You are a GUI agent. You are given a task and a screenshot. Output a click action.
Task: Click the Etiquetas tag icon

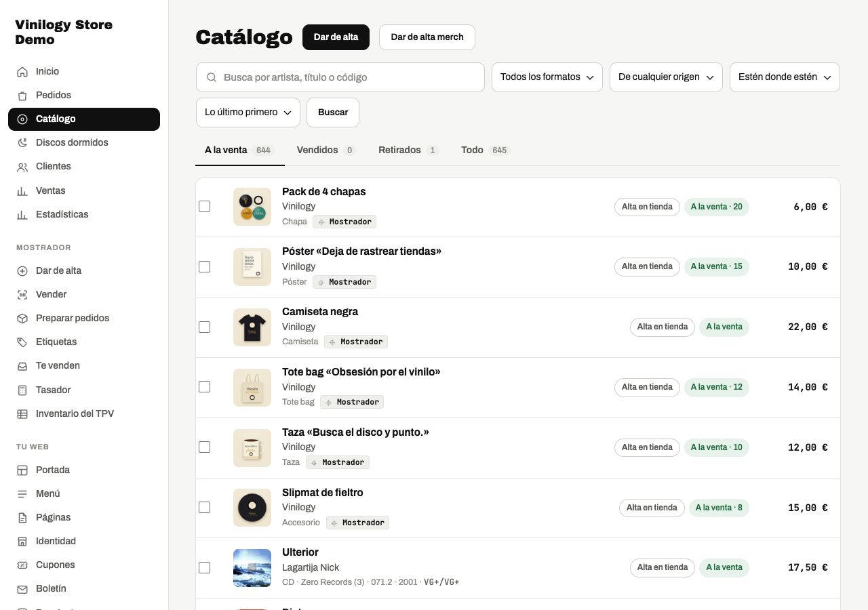22,342
